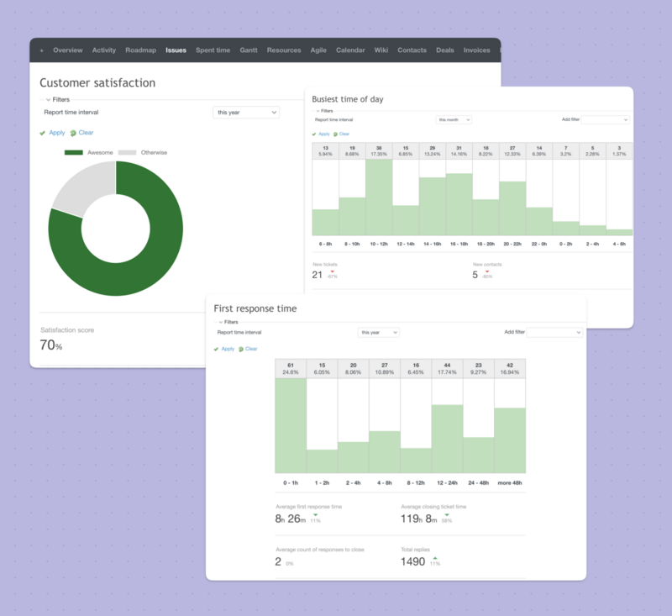This screenshot has height=616, width=672.
Task: Open the Add filter dropdown in First response time
Action: pos(555,332)
